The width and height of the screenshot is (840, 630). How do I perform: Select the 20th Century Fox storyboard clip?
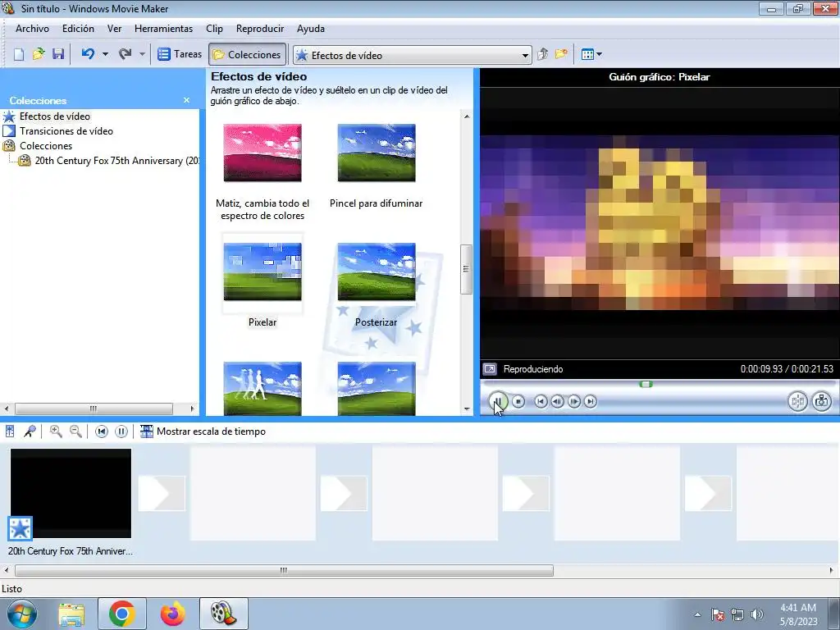click(71, 493)
